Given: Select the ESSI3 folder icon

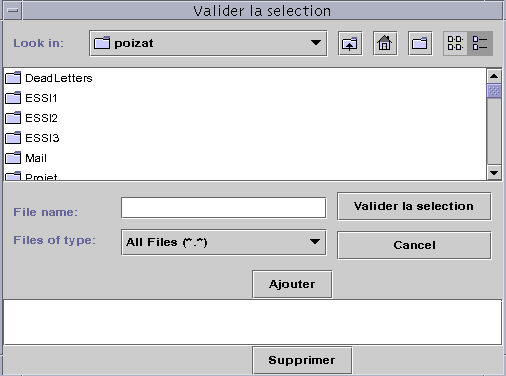Looking at the screenshot, I should (13, 138).
